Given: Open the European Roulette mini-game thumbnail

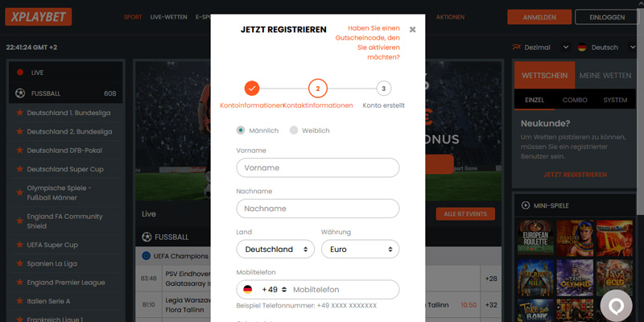Looking at the screenshot, I should click(x=535, y=237).
